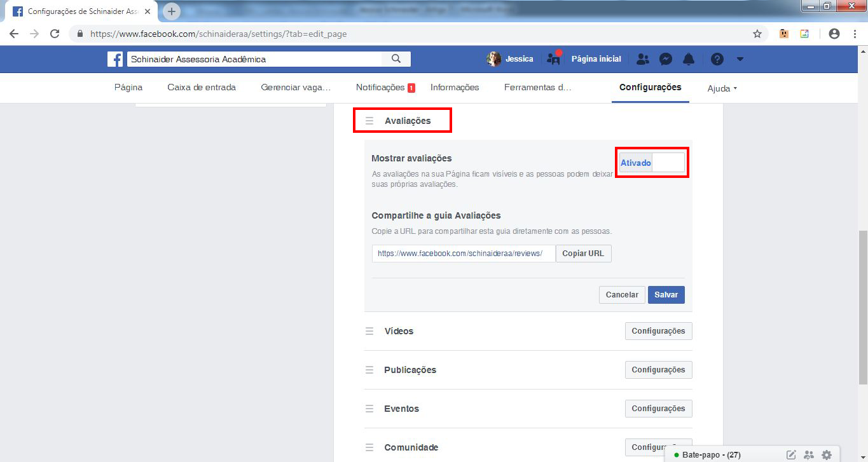868x462 pixels.
Task: Open Configurações for Eventos
Action: pyautogui.click(x=658, y=409)
